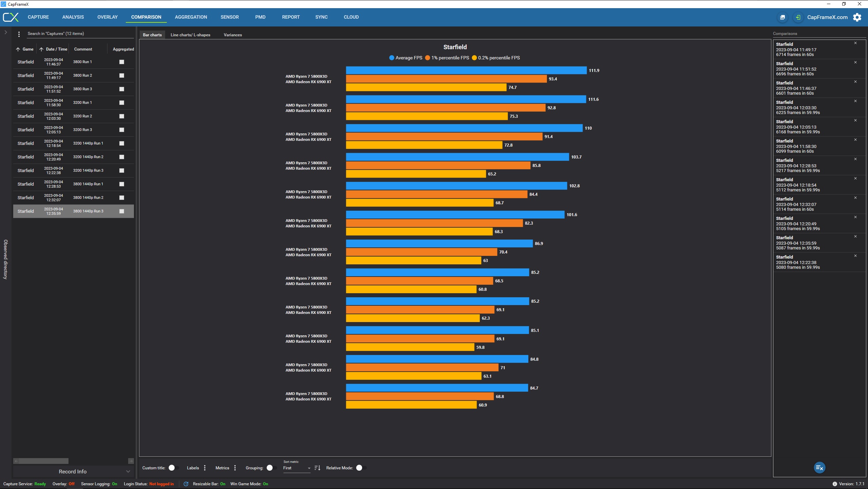Open the Labels options menu

[205, 468]
